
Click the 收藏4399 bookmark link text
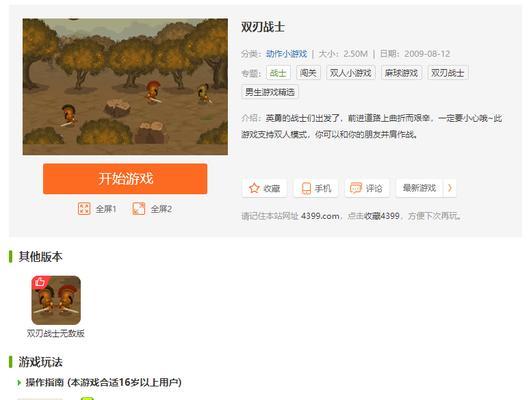point(382,216)
